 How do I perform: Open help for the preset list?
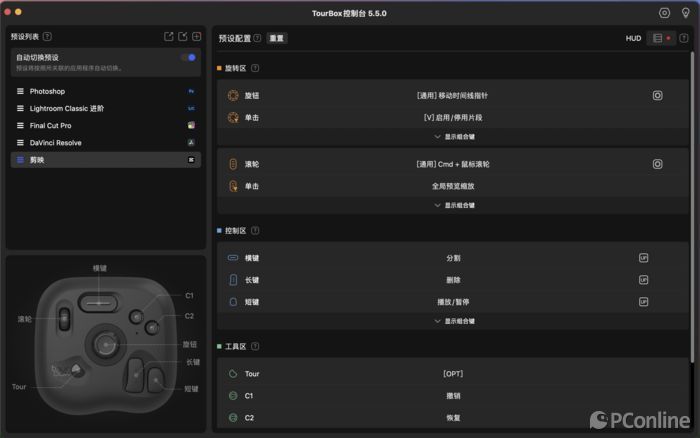47,37
